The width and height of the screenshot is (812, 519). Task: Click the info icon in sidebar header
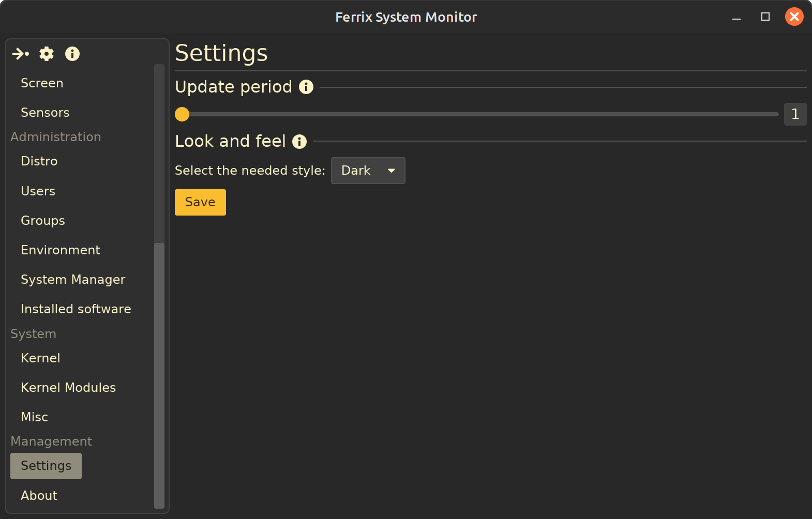[x=72, y=54]
